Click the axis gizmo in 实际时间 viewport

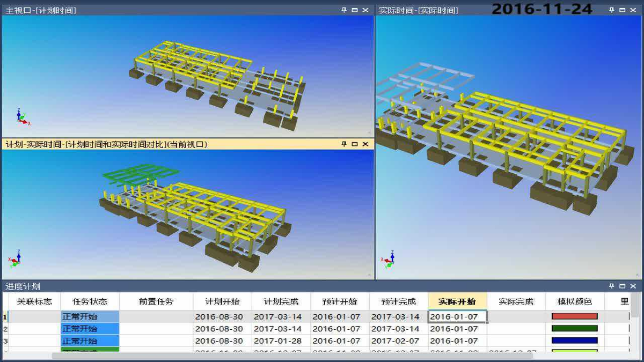pyautogui.click(x=389, y=260)
